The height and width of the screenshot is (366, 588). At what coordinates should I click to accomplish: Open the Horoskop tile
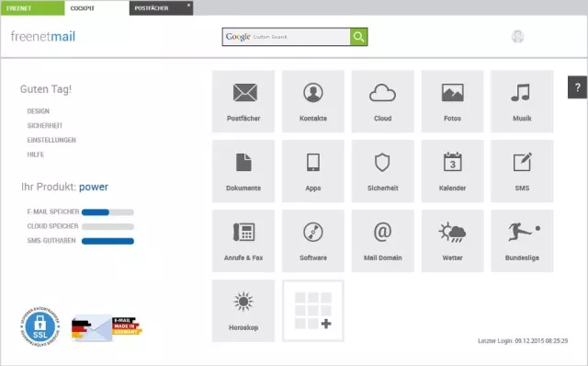(x=243, y=311)
